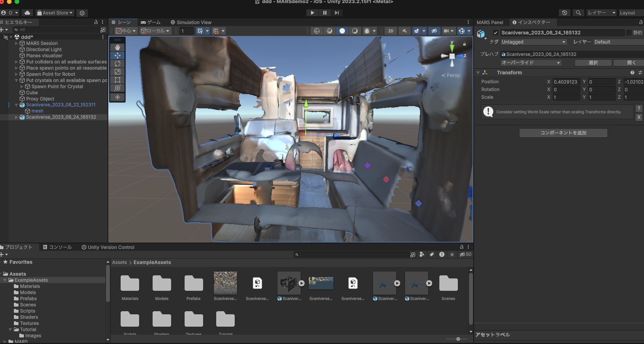Search by label tag icon
644x344 pixels.
432,255
